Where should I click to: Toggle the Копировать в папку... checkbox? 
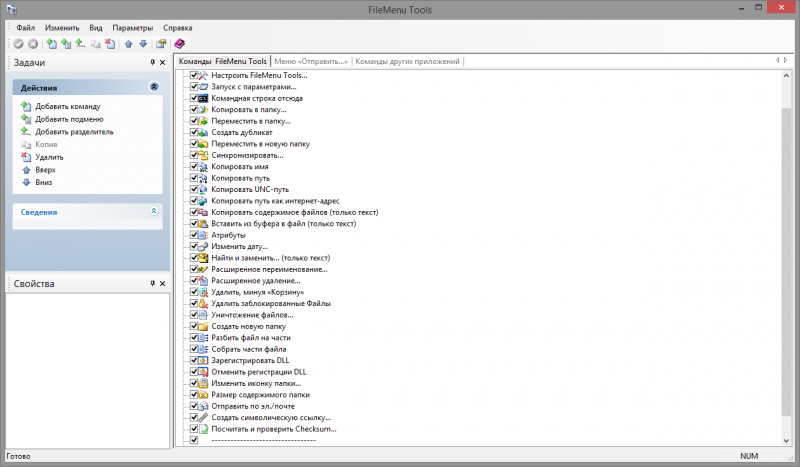pyautogui.click(x=194, y=109)
